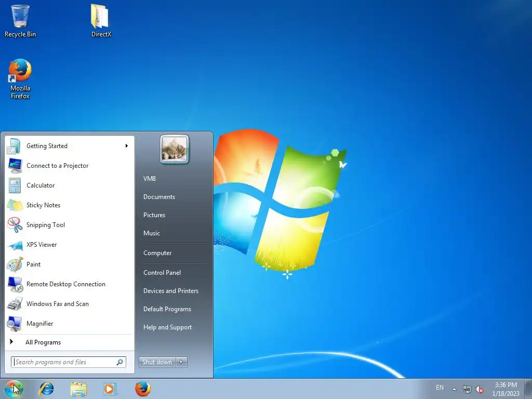Select the XPS Viewer text label
This screenshot has width=532, height=399.
point(42,245)
